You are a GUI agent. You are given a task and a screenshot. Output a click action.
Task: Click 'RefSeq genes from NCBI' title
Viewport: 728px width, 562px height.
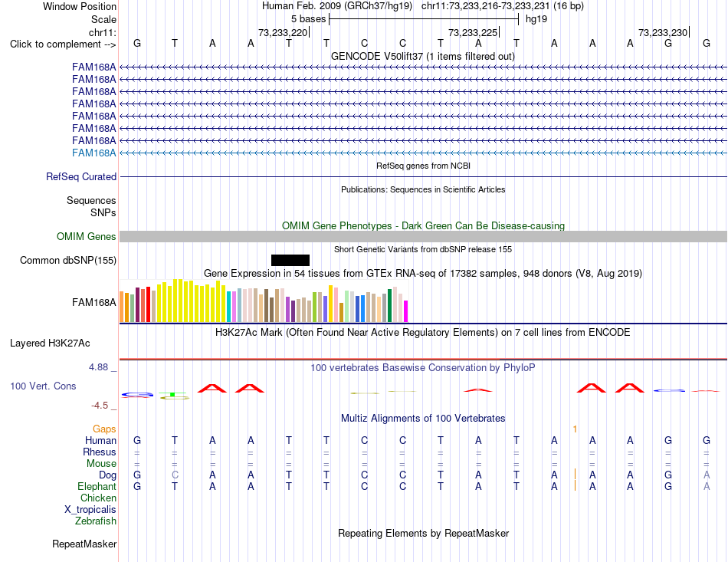tap(423, 166)
